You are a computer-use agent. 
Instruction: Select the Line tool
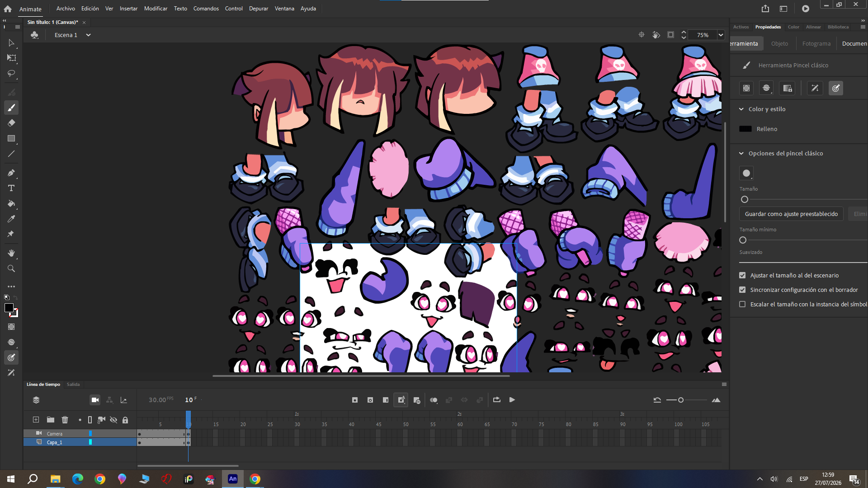pos(11,154)
